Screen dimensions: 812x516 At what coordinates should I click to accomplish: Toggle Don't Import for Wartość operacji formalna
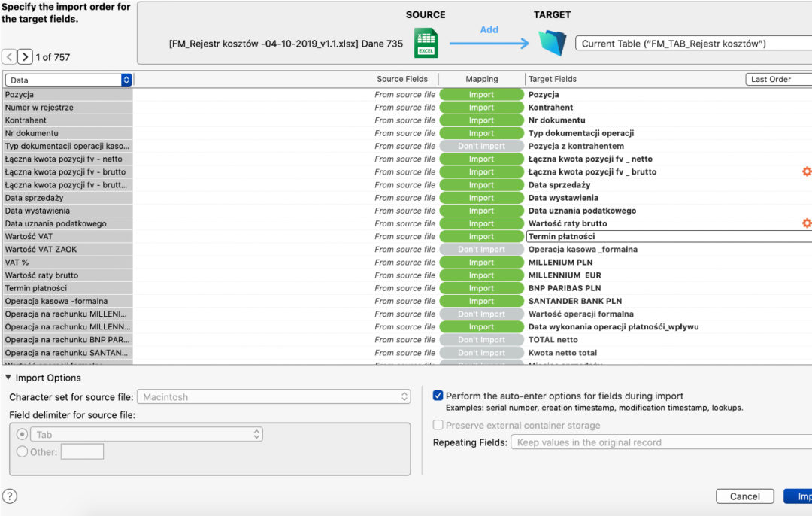[482, 314]
